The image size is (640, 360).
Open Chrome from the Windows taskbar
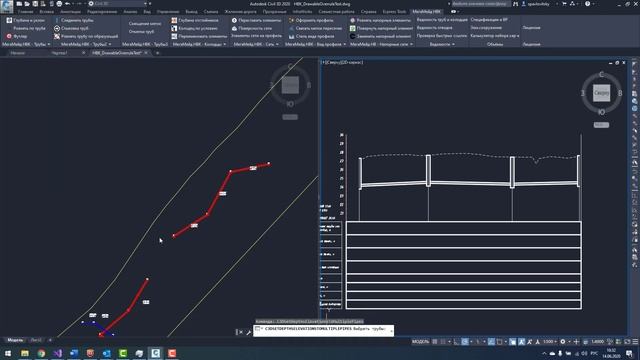pyautogui.click(x=41, y=353)
